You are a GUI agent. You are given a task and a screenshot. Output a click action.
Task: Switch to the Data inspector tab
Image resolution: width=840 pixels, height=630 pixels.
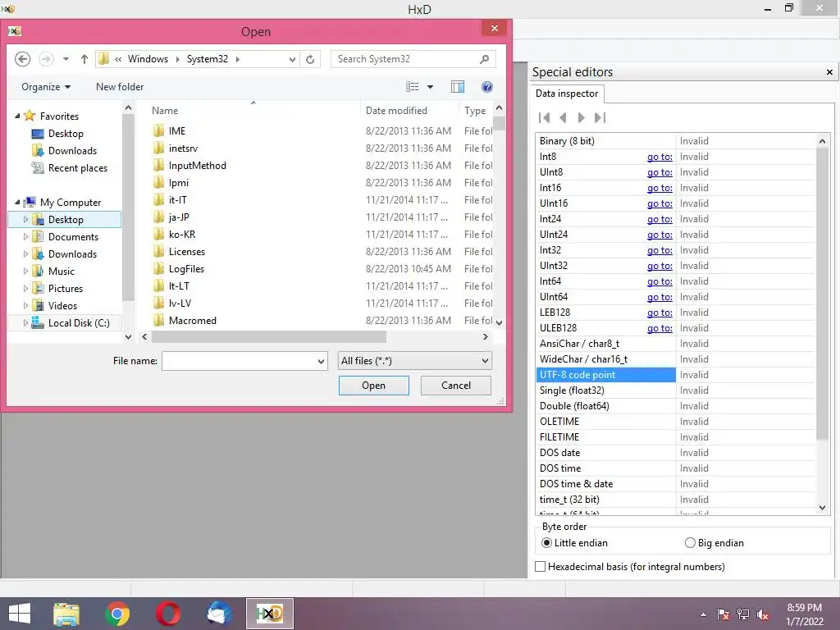tap(567, 94)
